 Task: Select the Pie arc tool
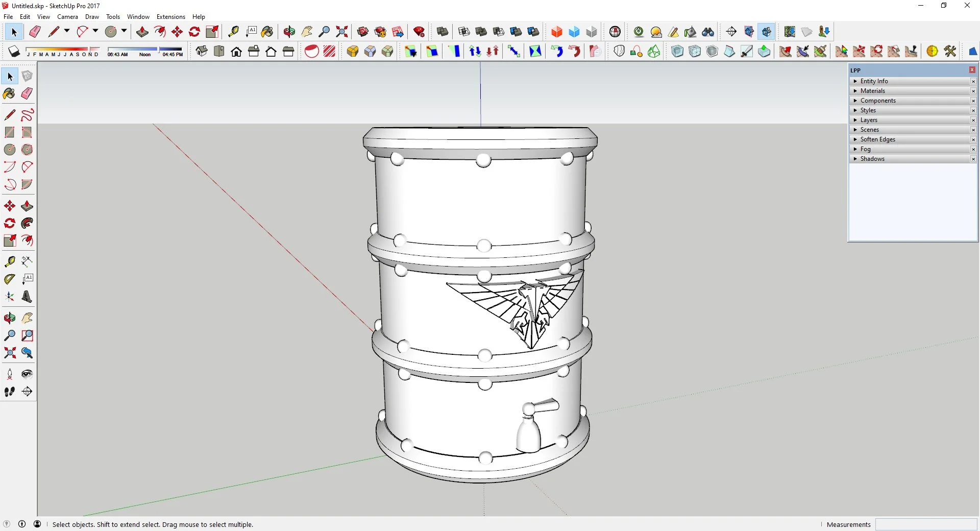[x=27, y=184]
